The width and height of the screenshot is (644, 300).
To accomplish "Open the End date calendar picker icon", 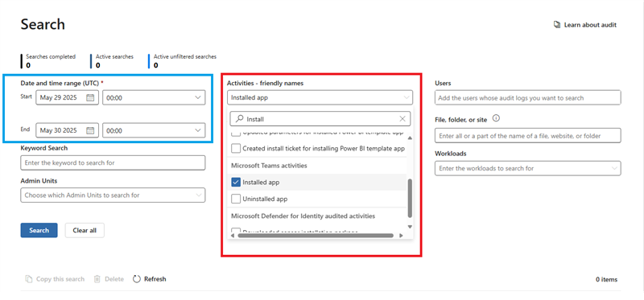I will pos(90,130).
